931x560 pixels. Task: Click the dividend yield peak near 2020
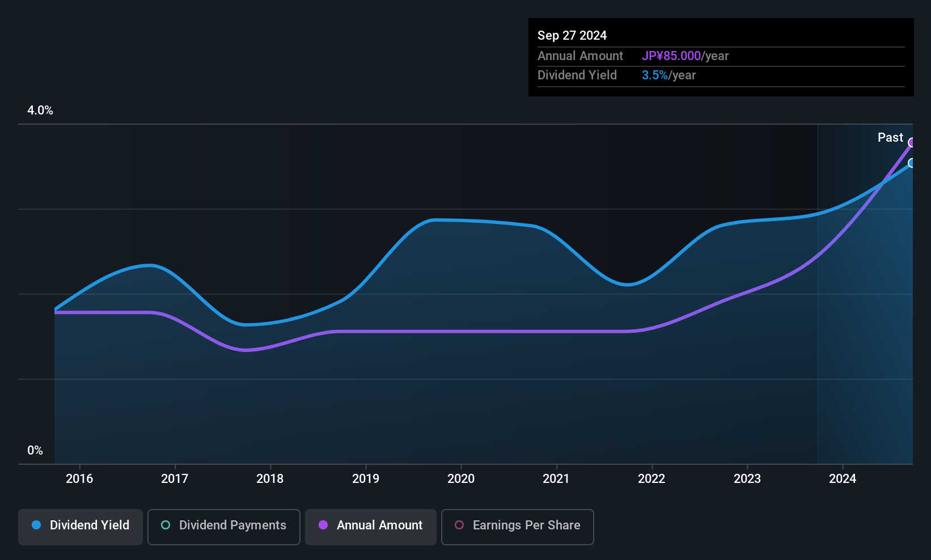[435, 220]
